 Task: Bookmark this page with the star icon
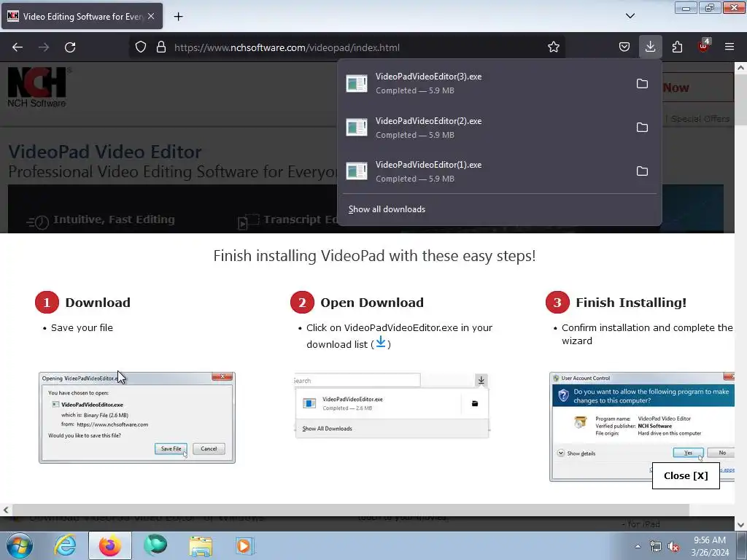553,47
